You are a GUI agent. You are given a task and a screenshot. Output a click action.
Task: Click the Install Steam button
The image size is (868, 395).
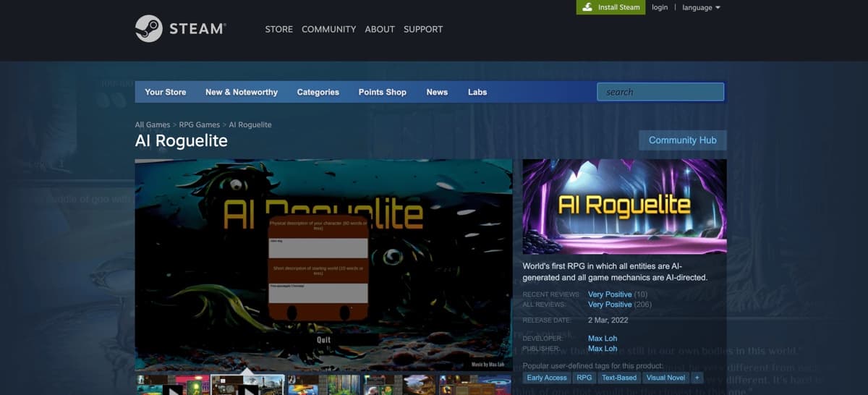pos(610,7)
